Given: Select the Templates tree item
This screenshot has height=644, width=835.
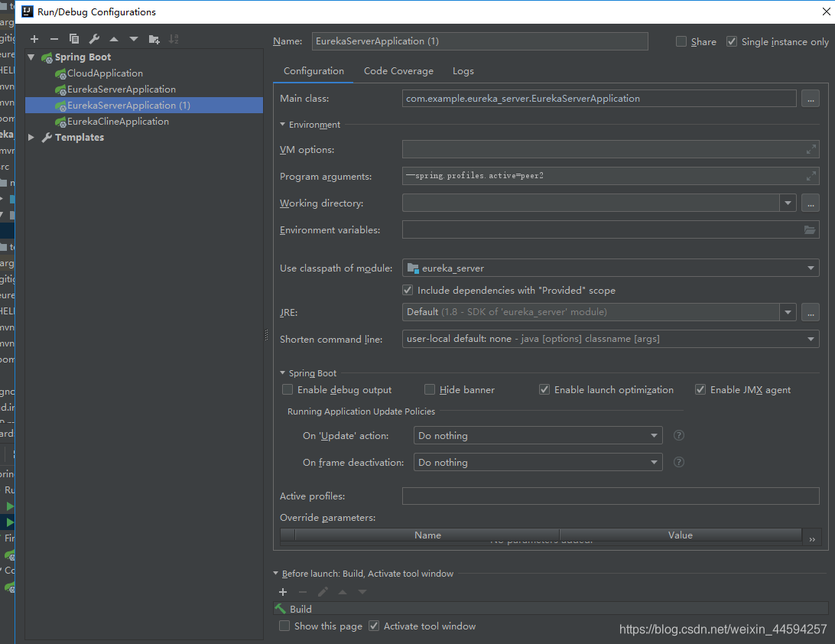Looking at the screenshot, I should 80,138.
